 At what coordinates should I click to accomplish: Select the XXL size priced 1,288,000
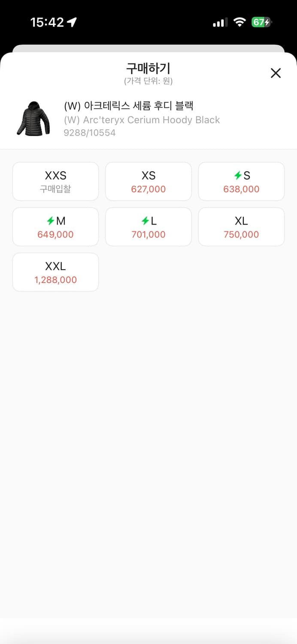[55, 272]
